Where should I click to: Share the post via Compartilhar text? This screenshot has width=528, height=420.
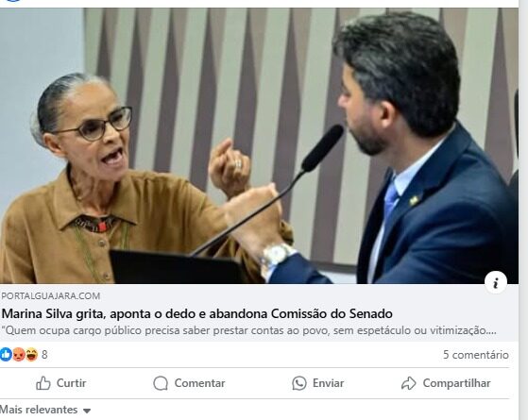click(x=456, y=383)
